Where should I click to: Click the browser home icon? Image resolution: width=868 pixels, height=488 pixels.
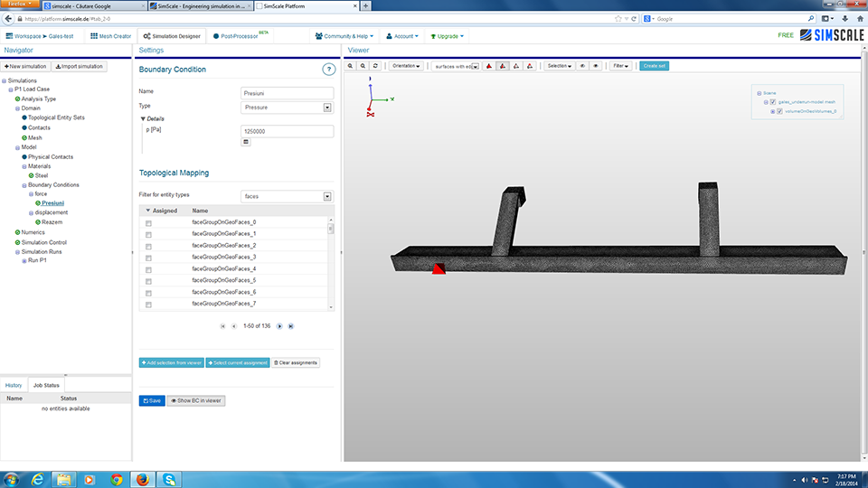860,19
